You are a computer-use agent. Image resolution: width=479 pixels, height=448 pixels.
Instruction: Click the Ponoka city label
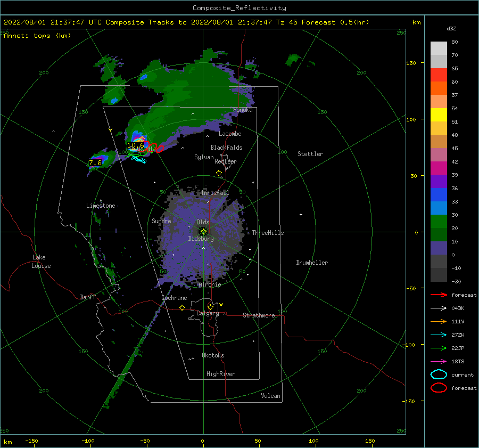(243, 110)
